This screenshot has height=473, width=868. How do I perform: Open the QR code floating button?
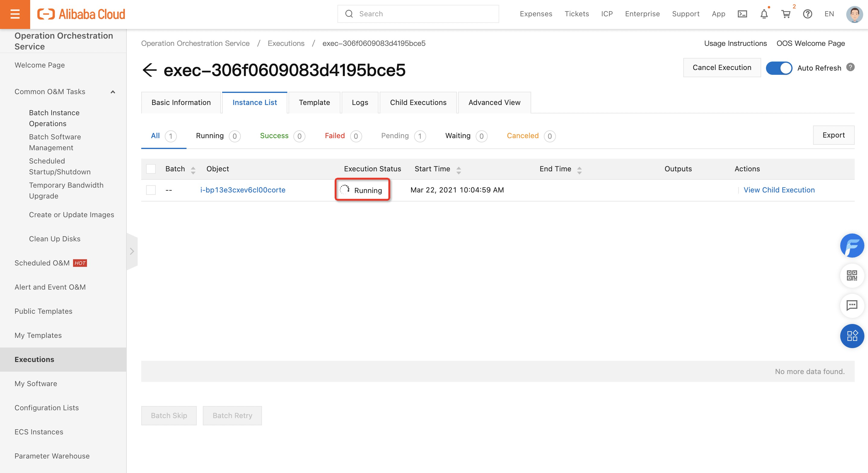point(852,276)
